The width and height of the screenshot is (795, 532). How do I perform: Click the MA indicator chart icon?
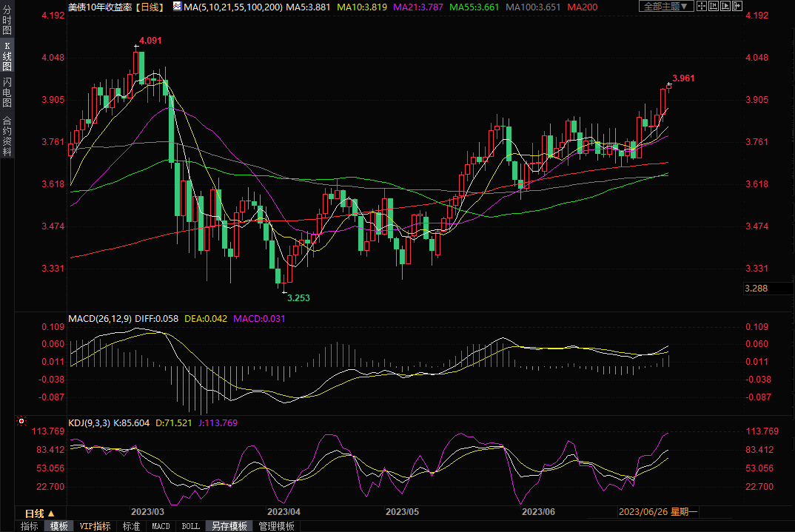[176, 7]
